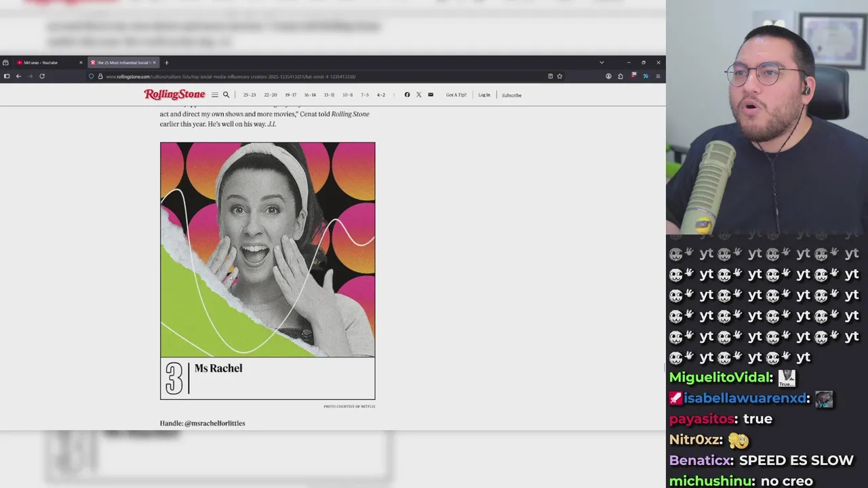This screenshot has height=488, width=868.
Task: Open the Rolling Stone site search
Action: (226, 95)
